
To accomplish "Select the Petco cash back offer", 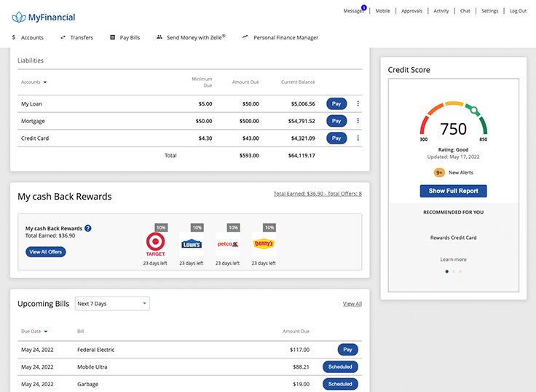I will [x=227, y=244].
